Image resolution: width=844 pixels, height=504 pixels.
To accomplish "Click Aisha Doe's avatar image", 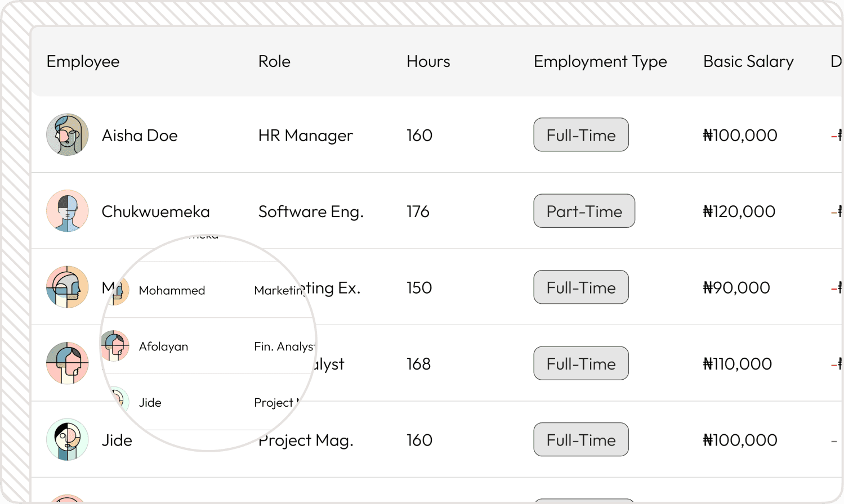I will [67, 135].
